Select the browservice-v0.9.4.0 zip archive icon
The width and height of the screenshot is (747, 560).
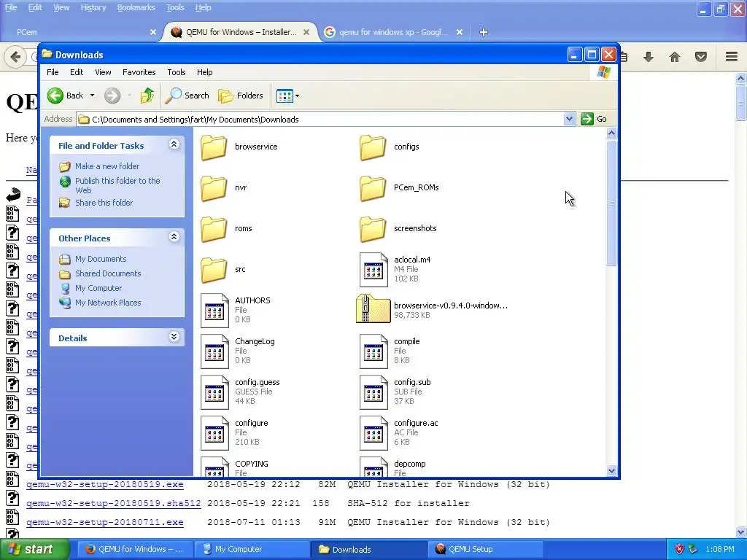tap(373, 309)
